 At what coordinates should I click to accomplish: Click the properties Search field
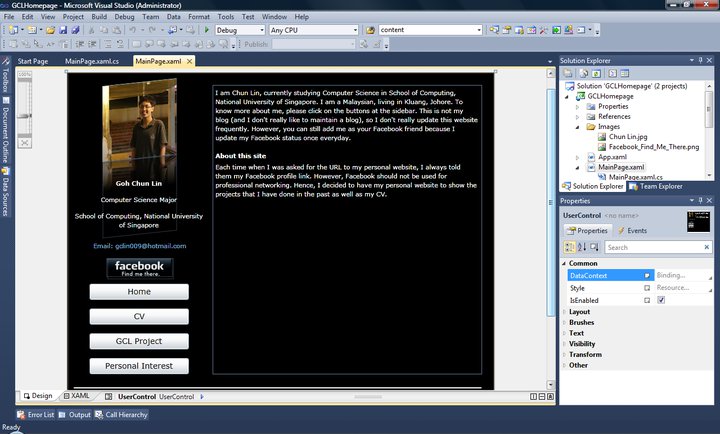coord(655,247)
